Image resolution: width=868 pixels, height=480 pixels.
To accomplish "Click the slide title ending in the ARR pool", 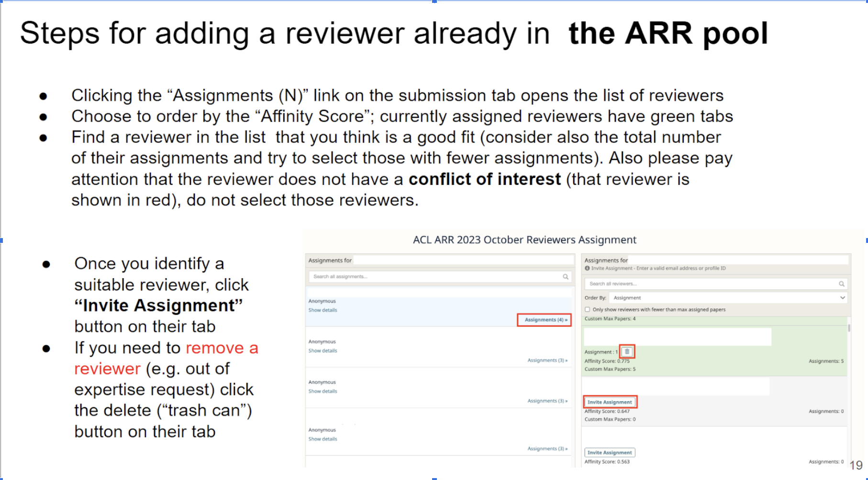I will click(394, 33).
